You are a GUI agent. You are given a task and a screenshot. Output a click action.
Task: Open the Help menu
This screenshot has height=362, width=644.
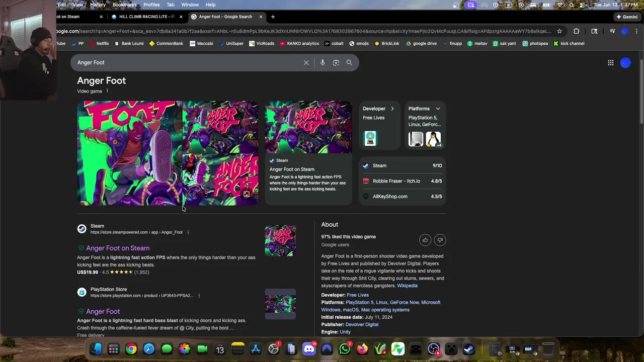[x=210, y=5]
